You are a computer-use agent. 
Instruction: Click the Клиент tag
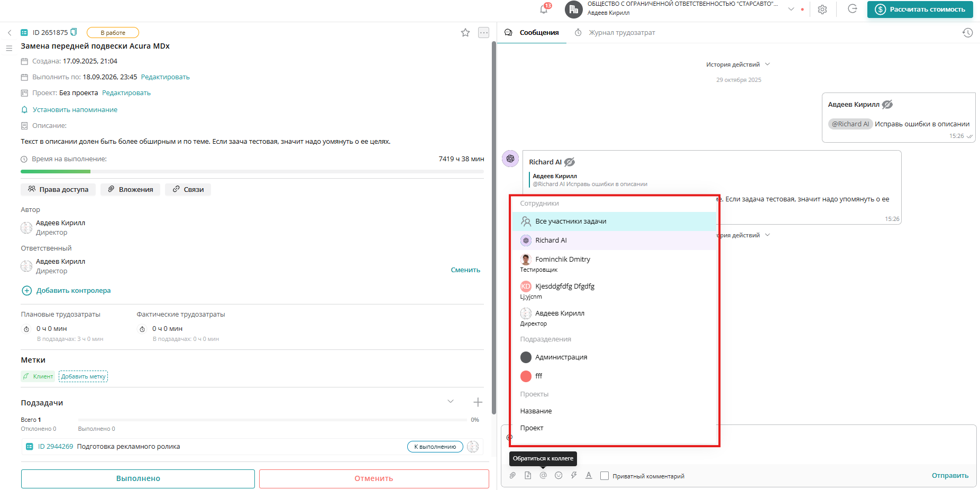pos(38,376)
